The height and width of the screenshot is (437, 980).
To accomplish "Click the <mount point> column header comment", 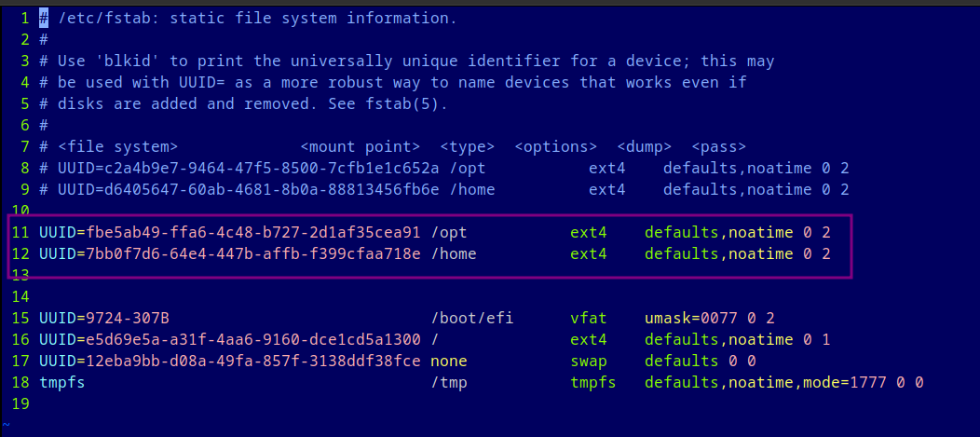I will (360, 147).
